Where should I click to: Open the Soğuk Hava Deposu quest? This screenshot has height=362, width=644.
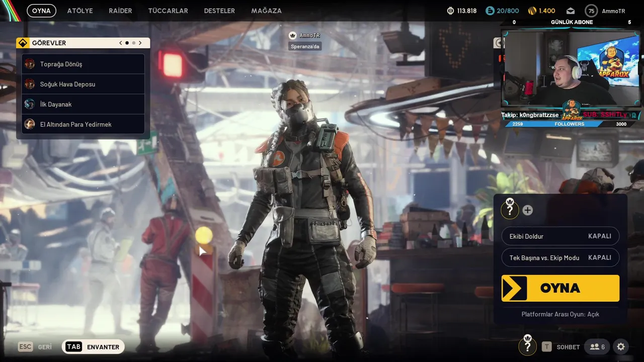click(x=83, y=84)
